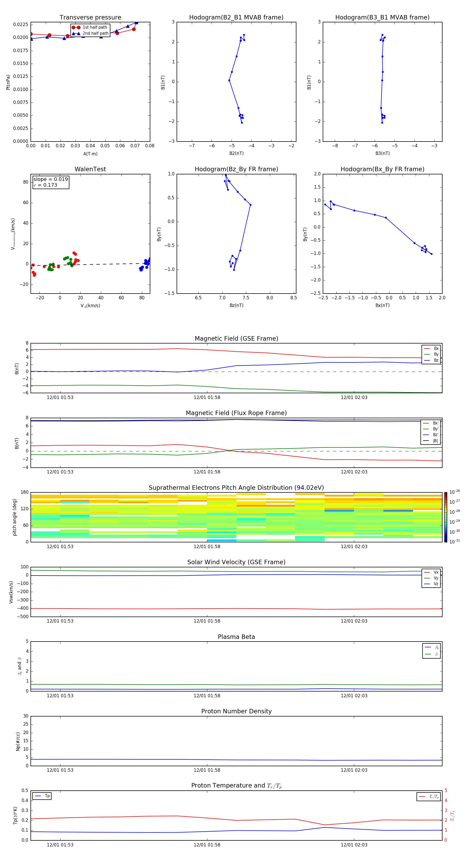
Task: Click the 'Bx(nT)' x-axis label
Action: tap(382, 305)
